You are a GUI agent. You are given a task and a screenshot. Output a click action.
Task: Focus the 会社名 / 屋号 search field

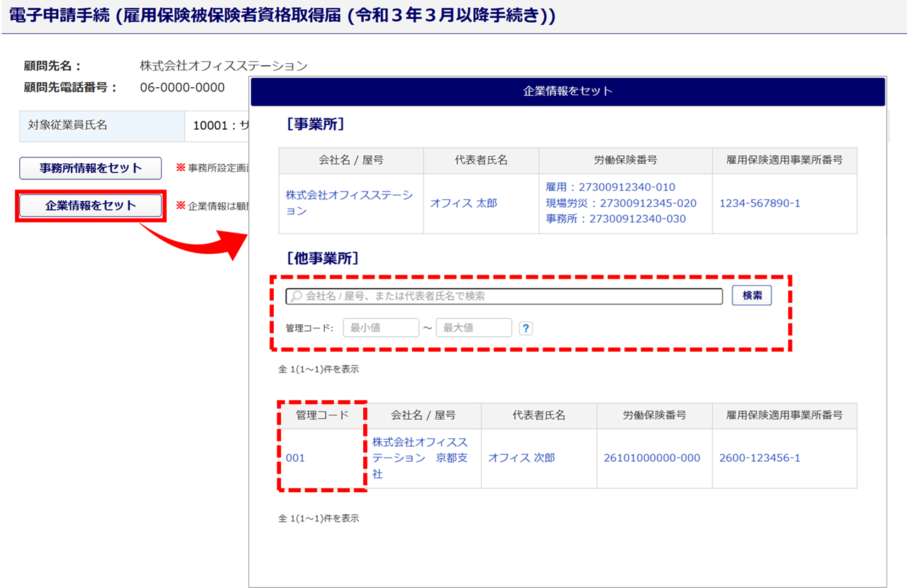[x=504, y=296]
